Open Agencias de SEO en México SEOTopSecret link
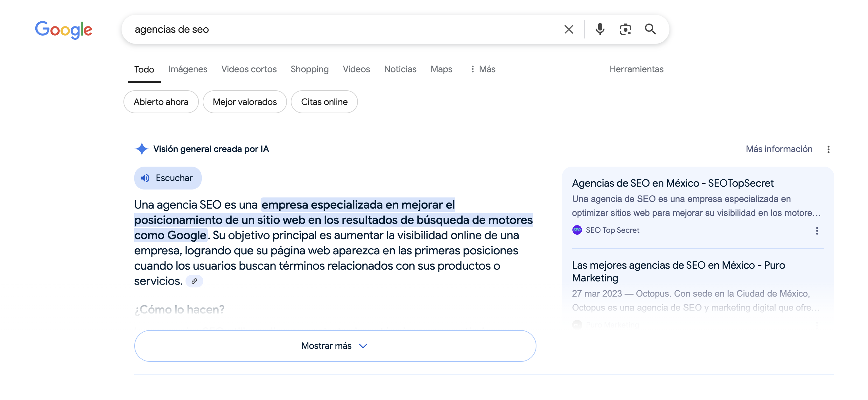The width and height of the screenshot is (868, 400). pyautogui.click(x=673, y=183)
